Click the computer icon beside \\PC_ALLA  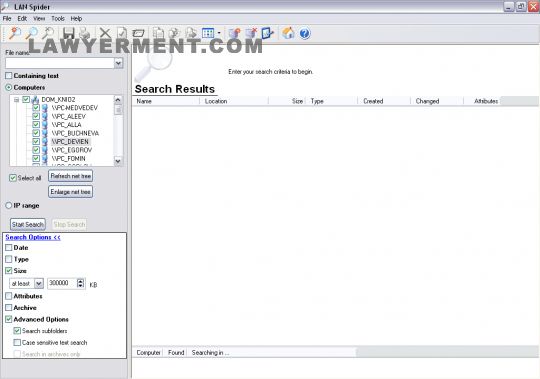[45, 125]
